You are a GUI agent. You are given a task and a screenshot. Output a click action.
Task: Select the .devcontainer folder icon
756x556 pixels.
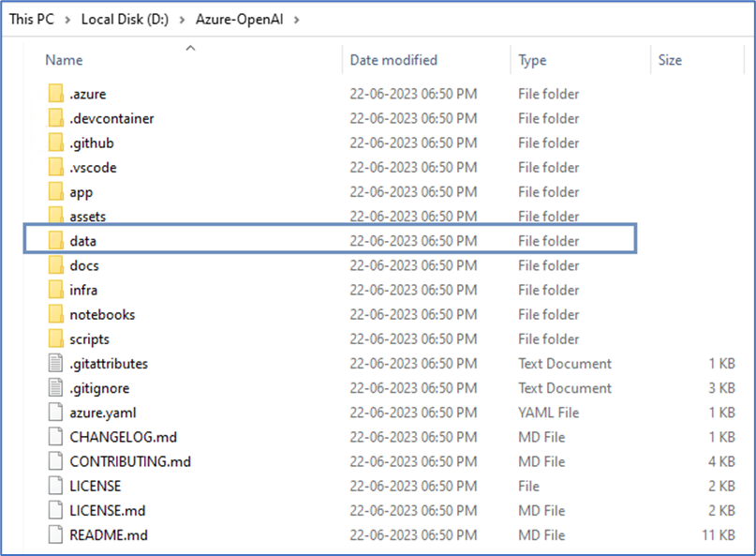click(x=55, y=118)
